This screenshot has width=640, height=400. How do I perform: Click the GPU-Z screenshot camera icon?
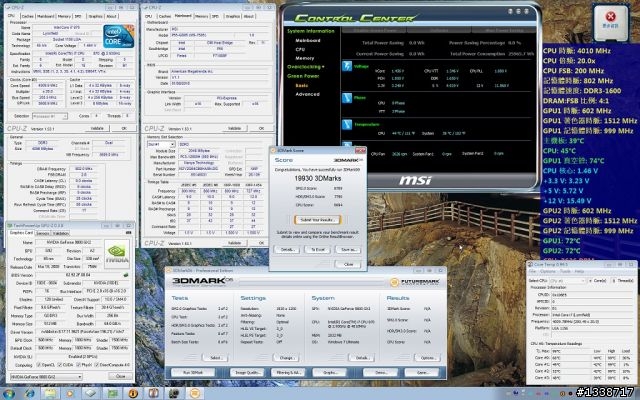[x=129, y=233]
